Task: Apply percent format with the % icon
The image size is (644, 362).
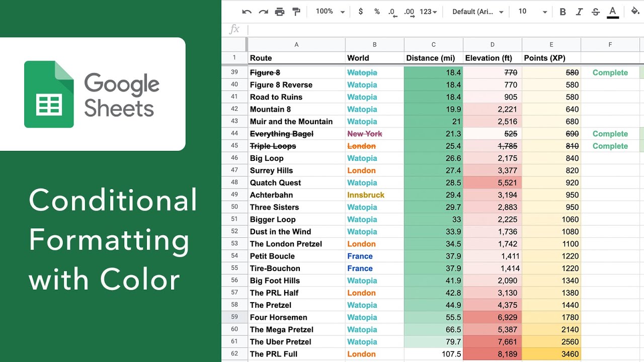Action: (x=377, y=12)
